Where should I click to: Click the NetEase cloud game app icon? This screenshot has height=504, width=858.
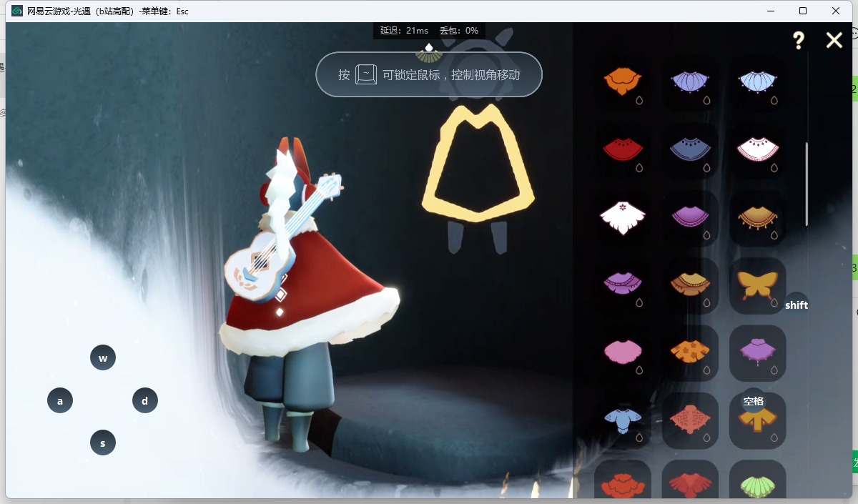pos(17,11)
